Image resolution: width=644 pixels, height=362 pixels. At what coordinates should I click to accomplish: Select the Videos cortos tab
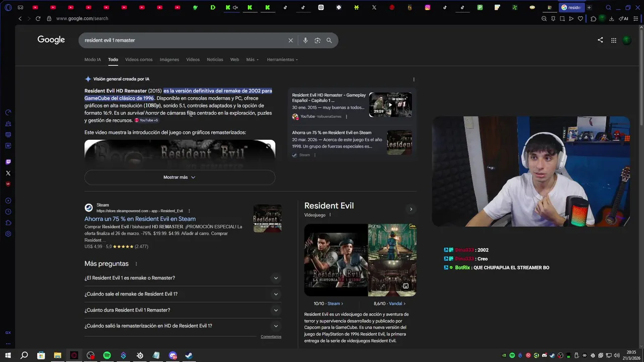coord(139,59)
